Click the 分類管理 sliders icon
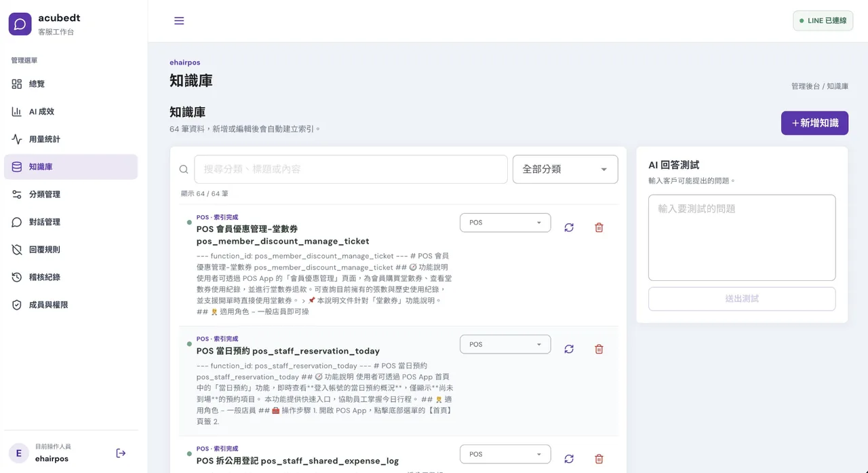868x473 pixels. 17,195
